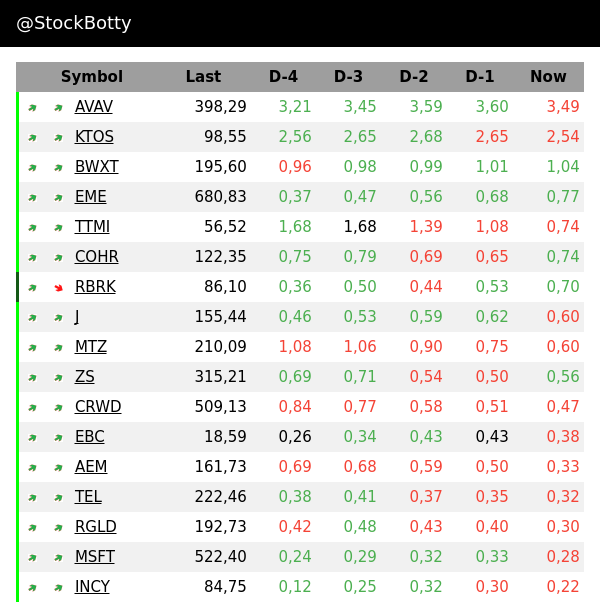Open the BWXT symbol link
Screen dimensions: 600x602
[96, 167]
